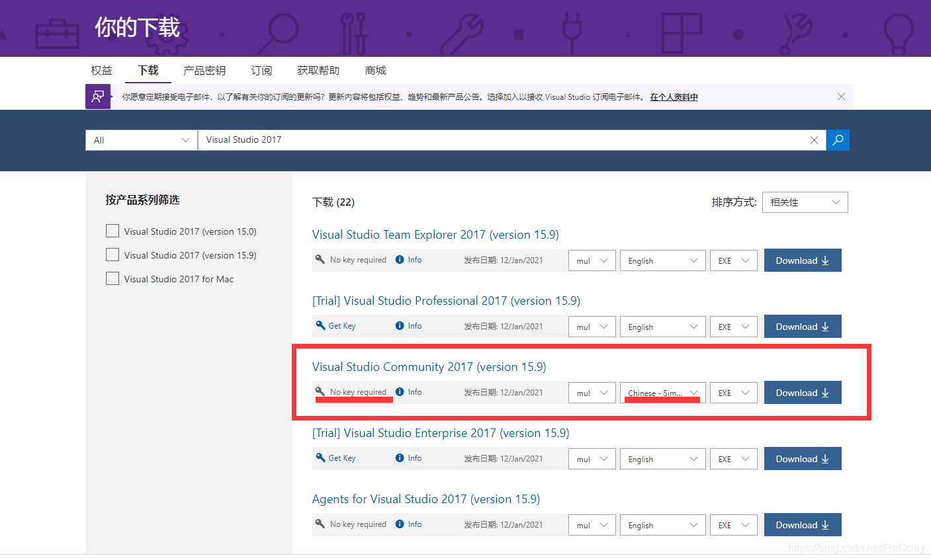Check Visual Studio 2017 (version 15.0) filter
Image resolution: width=931 pixels, height=560 pixels.
point(112,231)
